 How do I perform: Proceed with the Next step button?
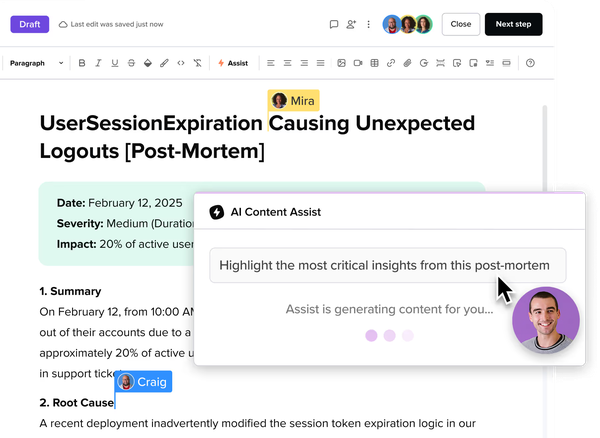[513, 24]
